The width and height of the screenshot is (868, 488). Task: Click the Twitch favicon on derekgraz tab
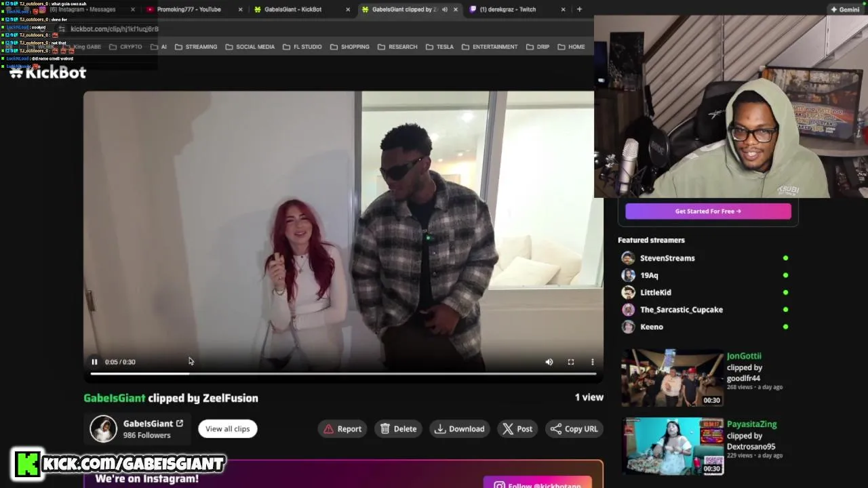pos(473,9)
